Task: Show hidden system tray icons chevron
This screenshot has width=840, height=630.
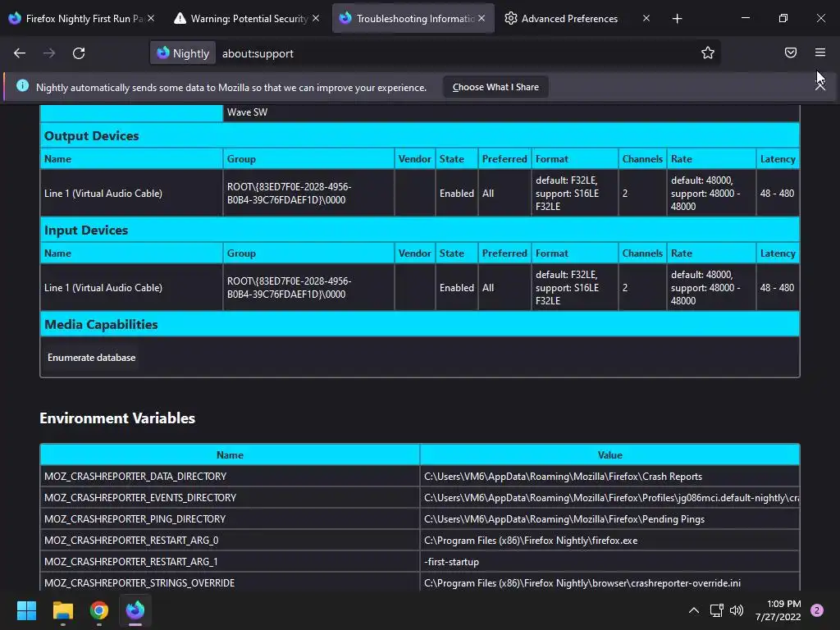Action: [694, 610]
